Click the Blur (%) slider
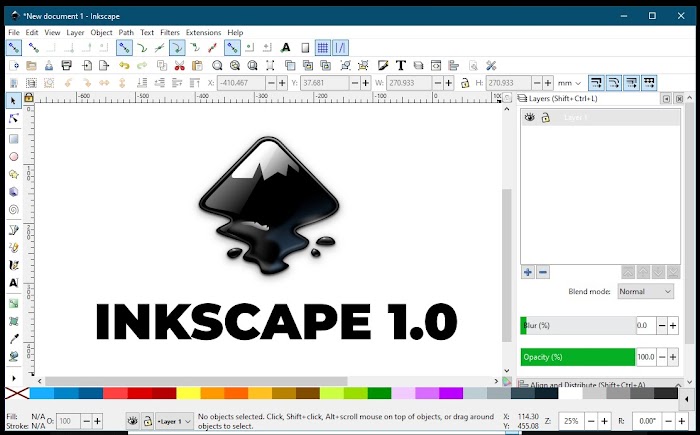 pos(578,326)
